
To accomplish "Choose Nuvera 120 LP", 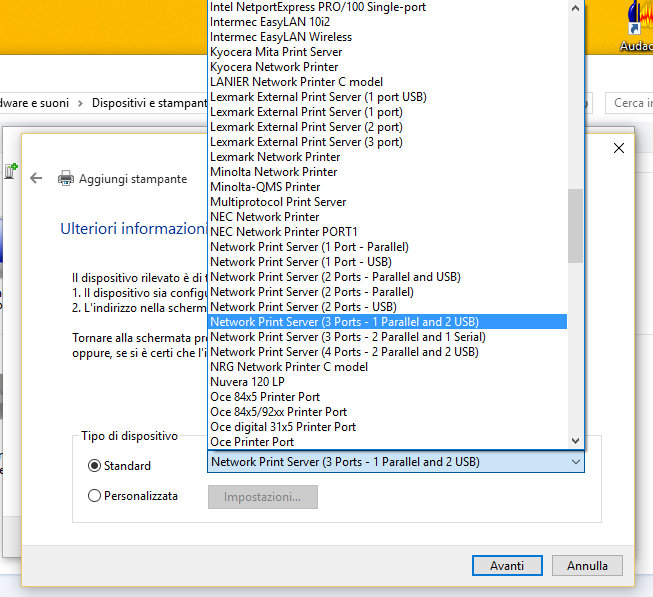I will [387, 382].
